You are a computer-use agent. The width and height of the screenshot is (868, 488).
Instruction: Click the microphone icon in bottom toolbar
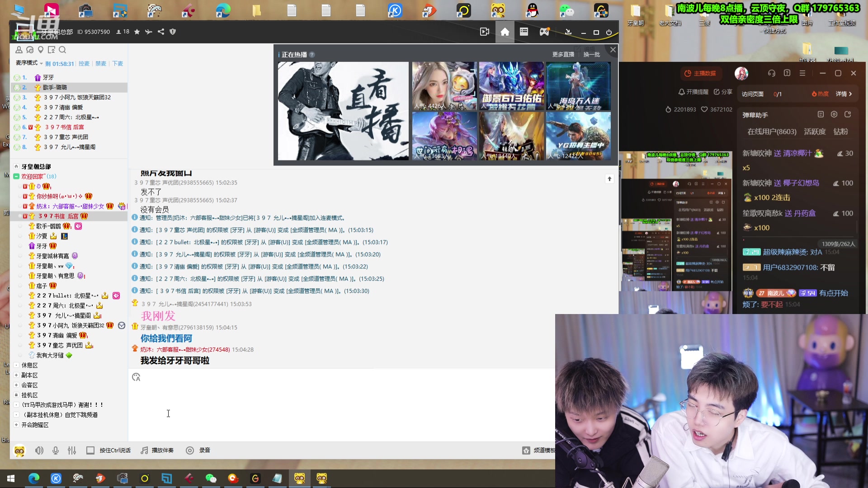(x=56, y=450)
